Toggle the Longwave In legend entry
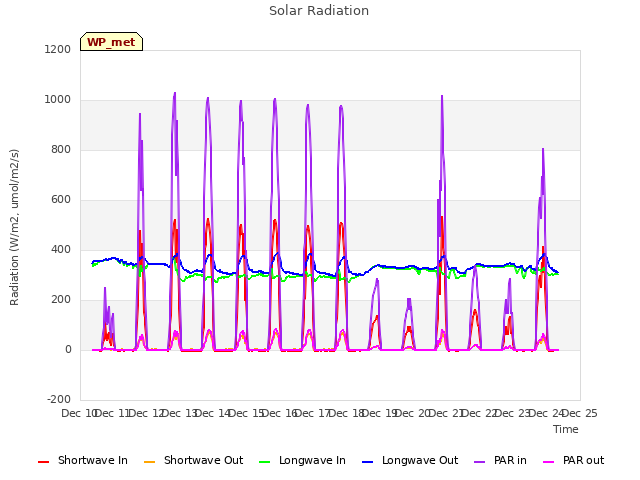This screenshot has width=640, height=480. click(302, 460)
